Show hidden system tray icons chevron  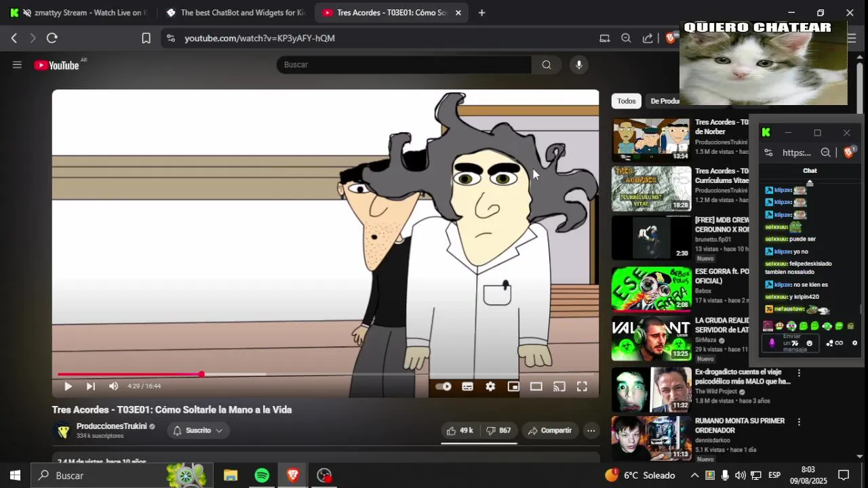point(694,475)
